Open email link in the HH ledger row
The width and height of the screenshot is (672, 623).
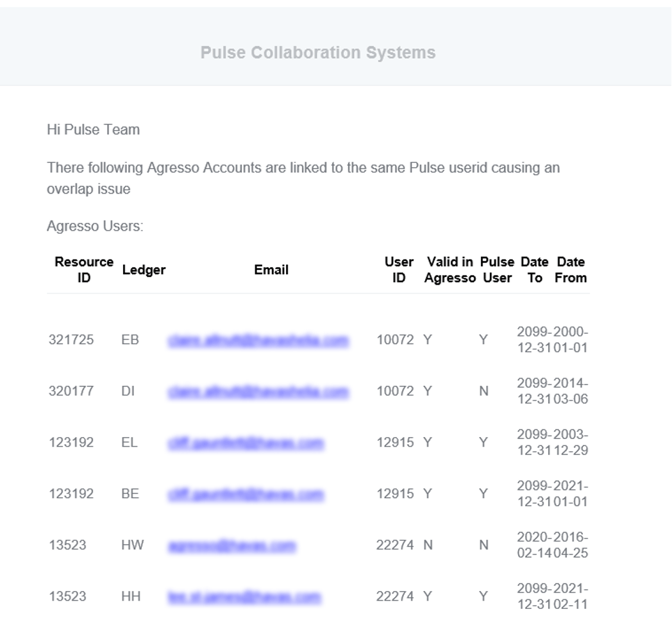point(244,597)
